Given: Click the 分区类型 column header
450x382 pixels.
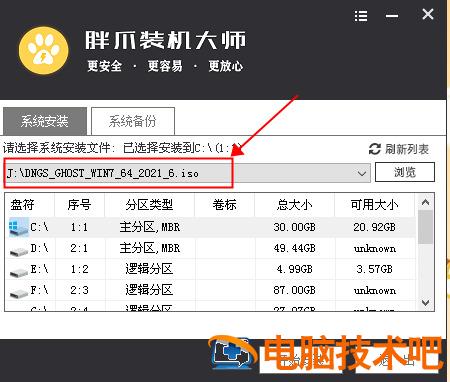Looking at the screenshot, I should tap(149, 204).
